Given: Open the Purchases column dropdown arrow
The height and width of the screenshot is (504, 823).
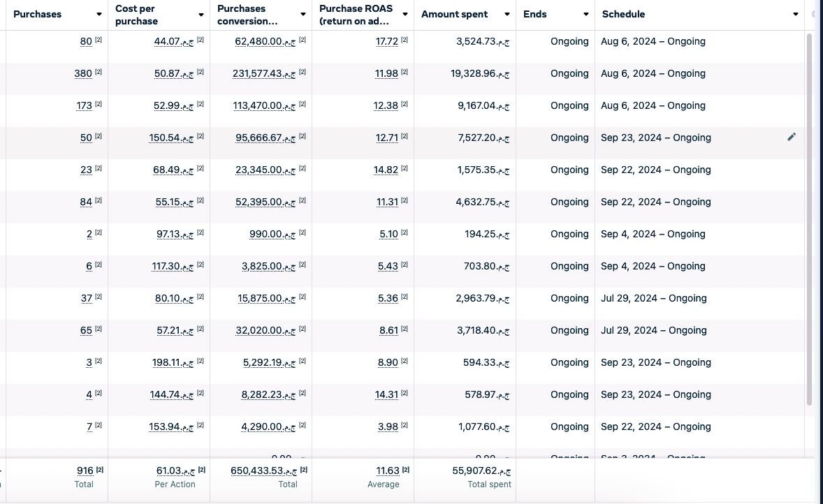Looking at the screenshot, I should (99, 15).
